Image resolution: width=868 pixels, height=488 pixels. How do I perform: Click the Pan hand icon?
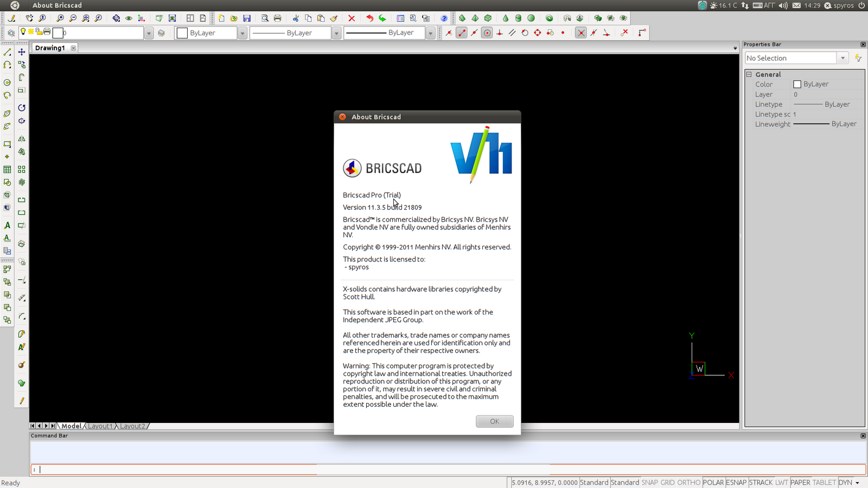coord(29,18)
